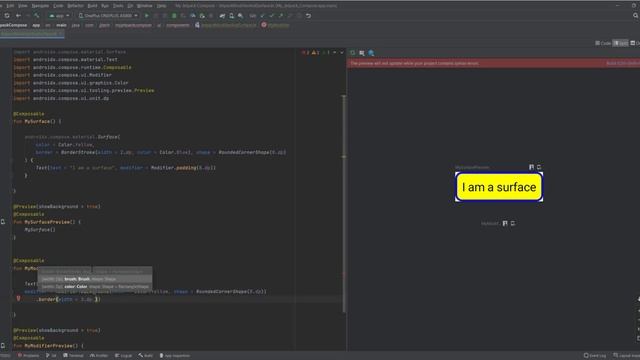Click the red error bulb in gutter
This screenshot has height=360, width=640.
click(x=18, y=299)
